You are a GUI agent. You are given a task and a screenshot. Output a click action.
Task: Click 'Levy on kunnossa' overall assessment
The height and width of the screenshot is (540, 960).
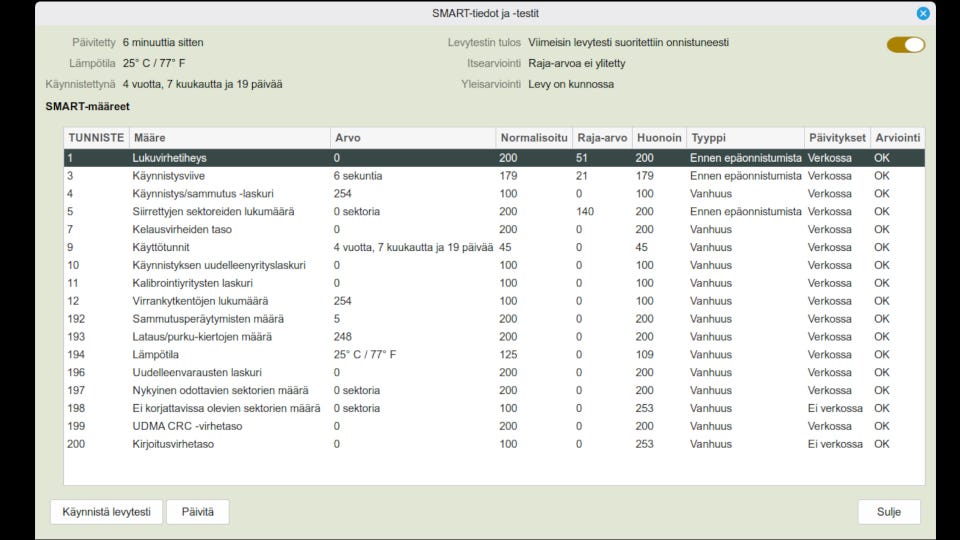pyautogui.click(x=571, y=84)
